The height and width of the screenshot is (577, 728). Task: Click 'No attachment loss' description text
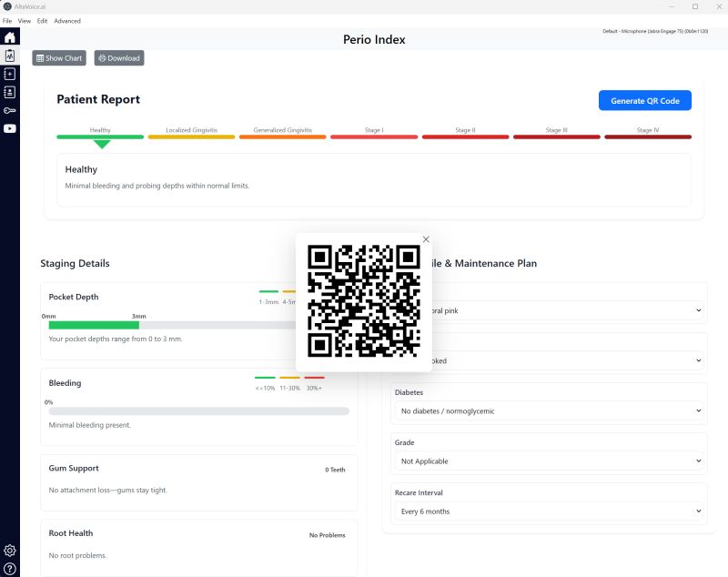pyautogui.click(x=107, y=490)
